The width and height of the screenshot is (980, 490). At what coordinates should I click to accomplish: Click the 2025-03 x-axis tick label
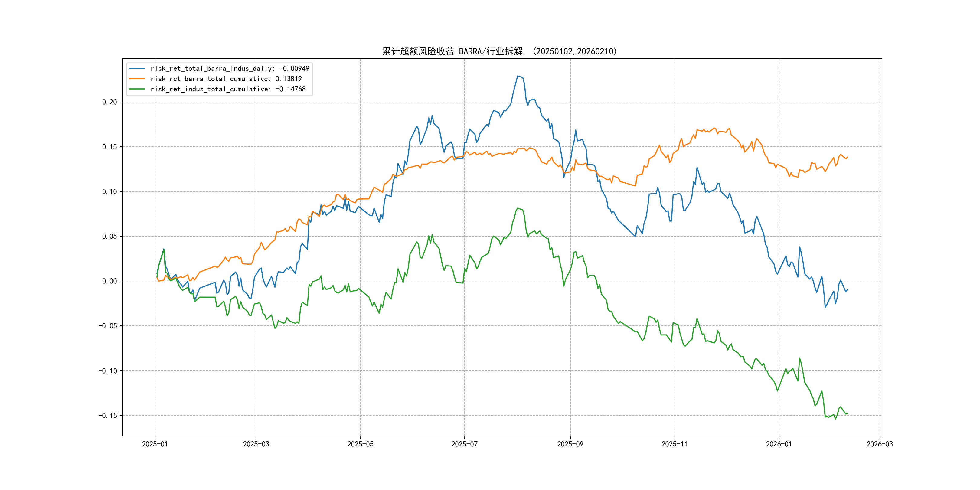256,444
